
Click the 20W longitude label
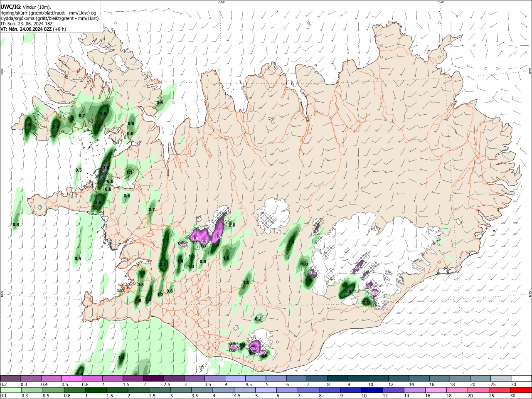(221, 2)
